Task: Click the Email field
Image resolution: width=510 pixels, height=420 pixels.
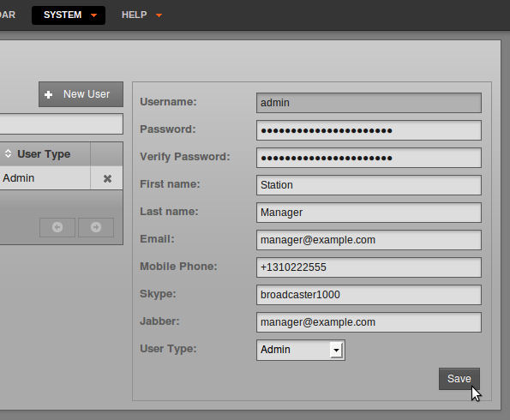Action: 369,240
